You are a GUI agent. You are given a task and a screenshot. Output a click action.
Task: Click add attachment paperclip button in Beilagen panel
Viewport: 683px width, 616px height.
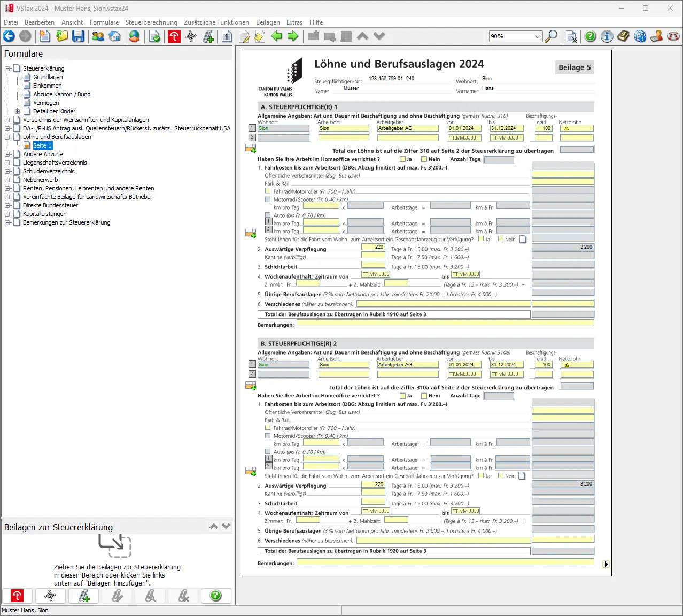(x=84, y=596)
